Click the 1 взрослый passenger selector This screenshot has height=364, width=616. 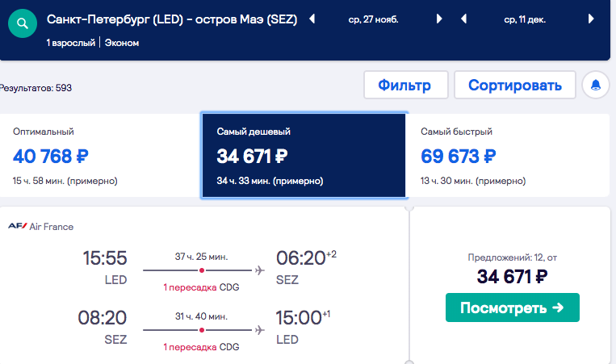(71, 43)
